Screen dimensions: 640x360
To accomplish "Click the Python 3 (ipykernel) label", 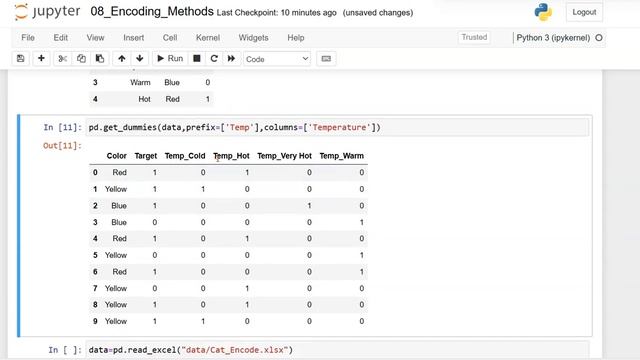I will tap(553, 38).
